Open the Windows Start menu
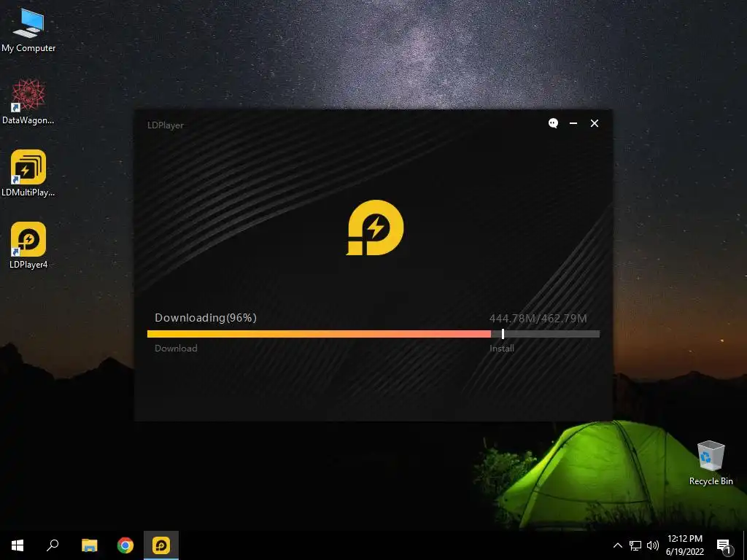 pyautogui.click(x=18, y=545)
